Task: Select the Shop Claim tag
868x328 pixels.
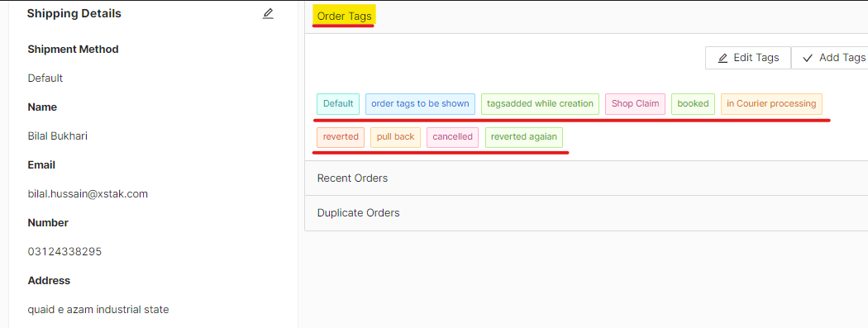Action: point(636,104)
